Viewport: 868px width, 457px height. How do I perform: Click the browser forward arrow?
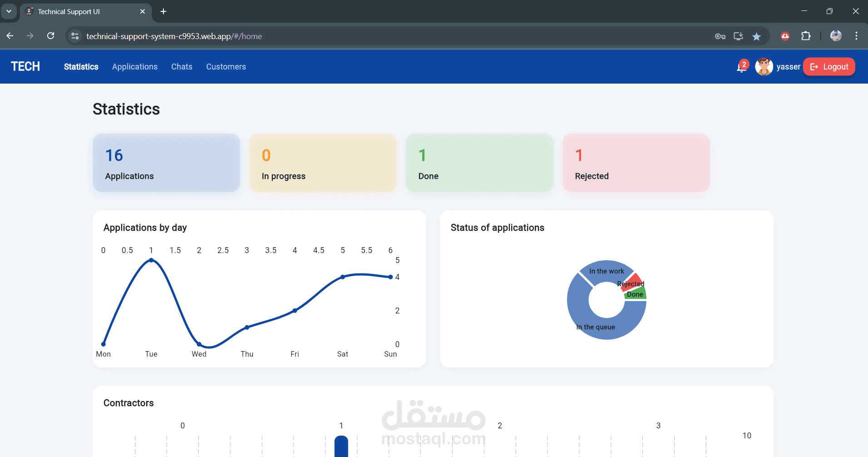30,36
